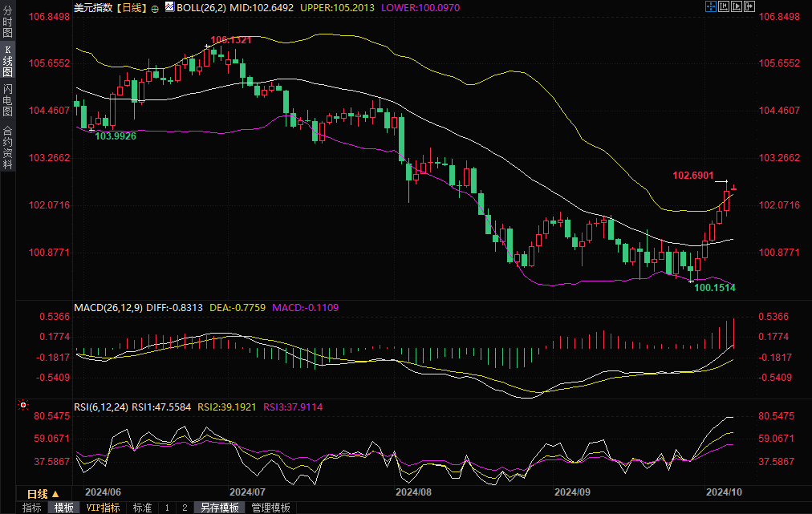Image resolution: width=812 pixels, height=514 pixels.
Task: Select the K线图 sidebar tab
Action: (x=7, y=61)
